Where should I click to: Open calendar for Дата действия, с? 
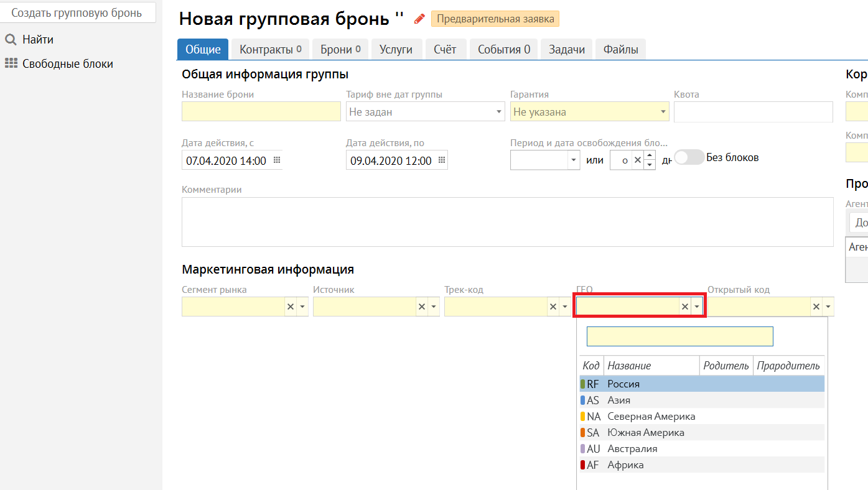pyautogui.click(x=278, y=160)
